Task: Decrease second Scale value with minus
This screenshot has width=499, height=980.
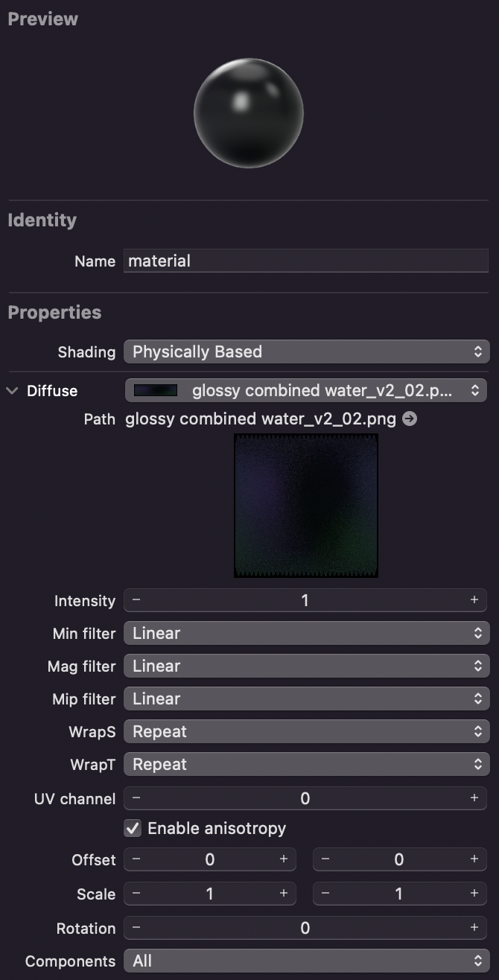Action: 325,894
